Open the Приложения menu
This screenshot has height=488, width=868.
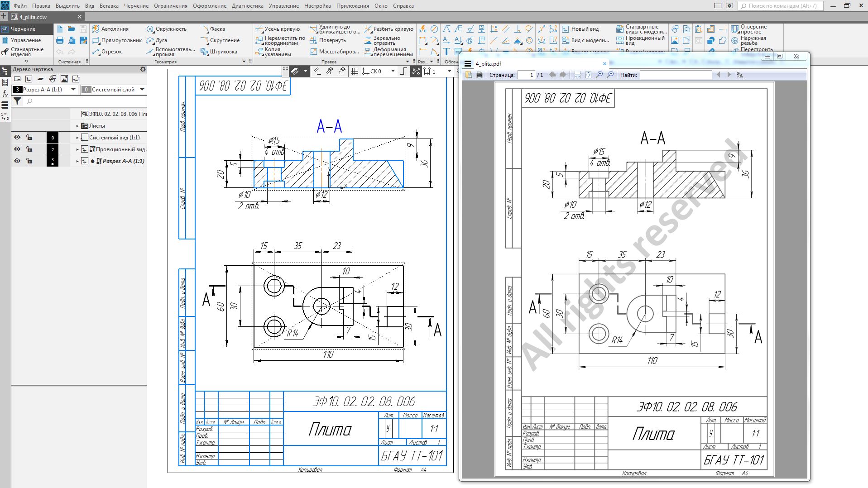(x=354, y=6)
